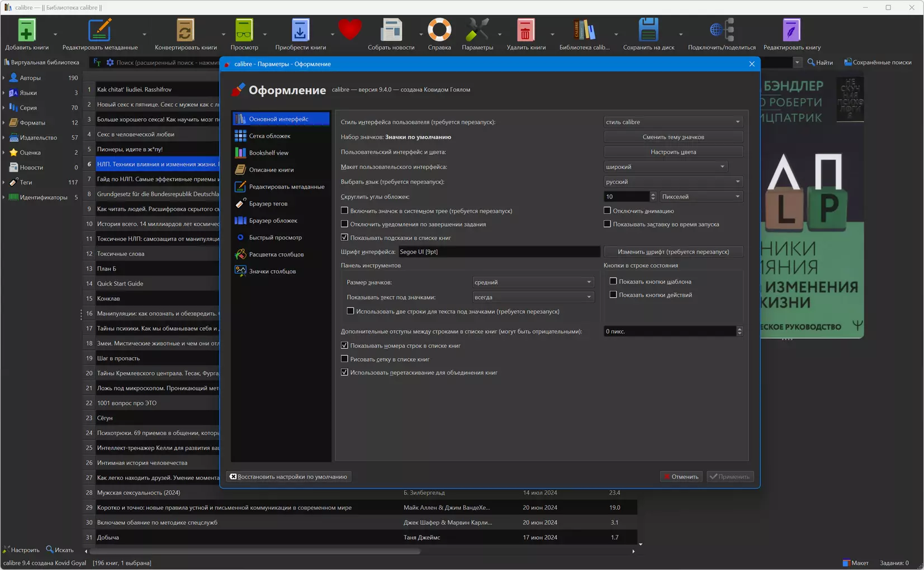The width and height of the screenshot is (924, 570).
Task: Increase the cover corner rounding spinner
Action: point(653,194)
